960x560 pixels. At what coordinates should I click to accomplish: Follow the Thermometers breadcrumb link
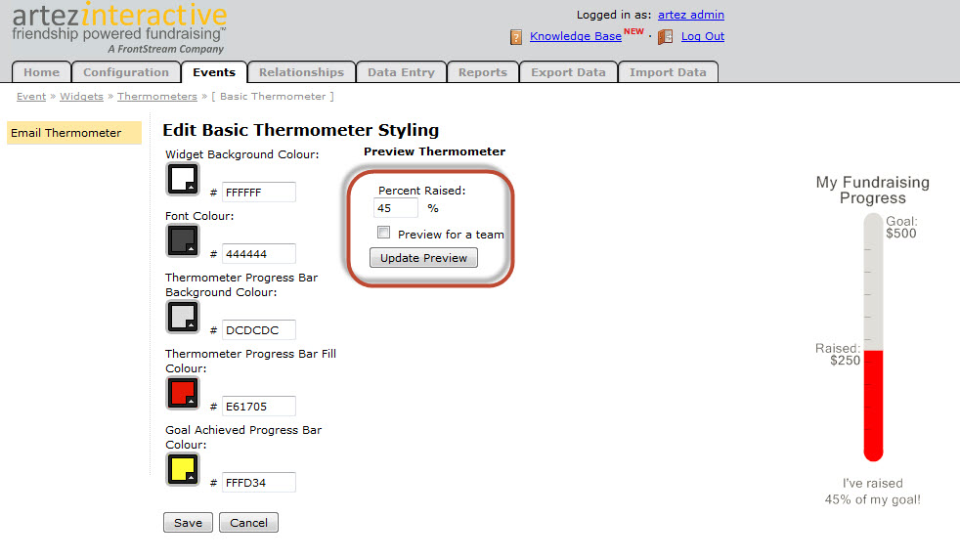pos(157,96)
